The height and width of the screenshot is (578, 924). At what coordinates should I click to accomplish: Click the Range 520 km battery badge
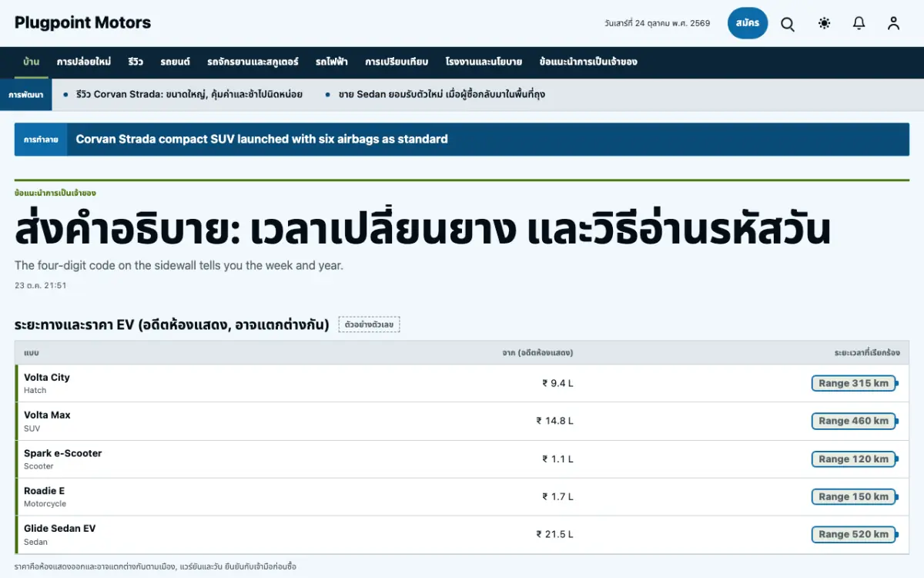[x=854, y=535]
